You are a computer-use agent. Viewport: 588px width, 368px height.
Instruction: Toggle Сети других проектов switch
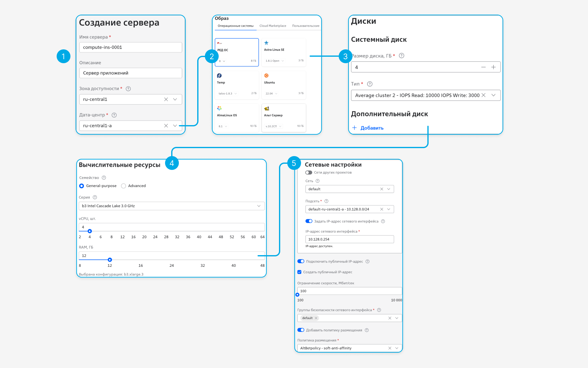coord(309,173)
